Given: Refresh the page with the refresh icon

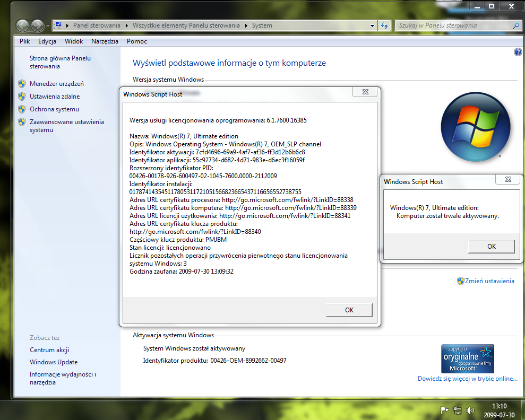Looking at the screenshot, I should click(384, 25).
